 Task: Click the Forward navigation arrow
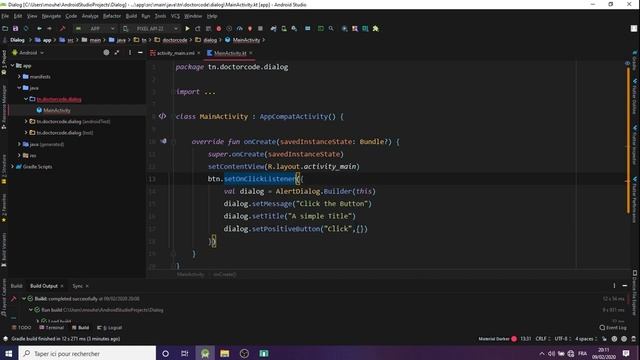(49, 29)
